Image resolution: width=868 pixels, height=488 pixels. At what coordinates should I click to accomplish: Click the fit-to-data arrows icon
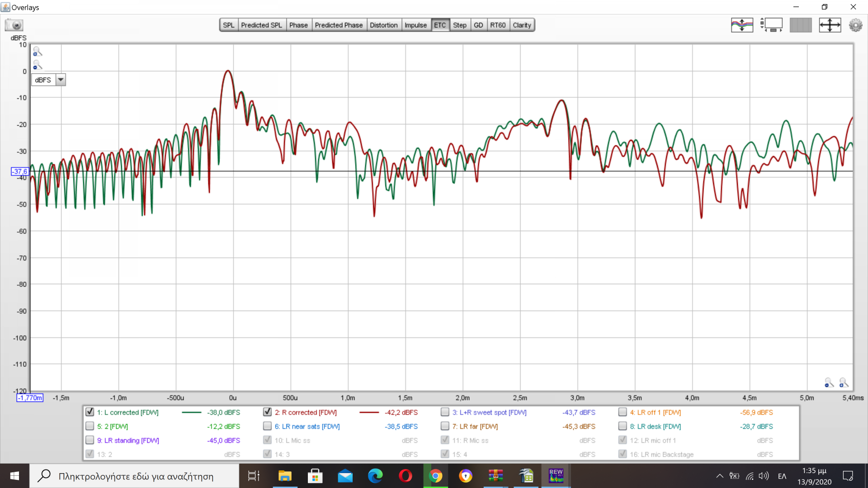pyautogui.click(x=830, y=25)
